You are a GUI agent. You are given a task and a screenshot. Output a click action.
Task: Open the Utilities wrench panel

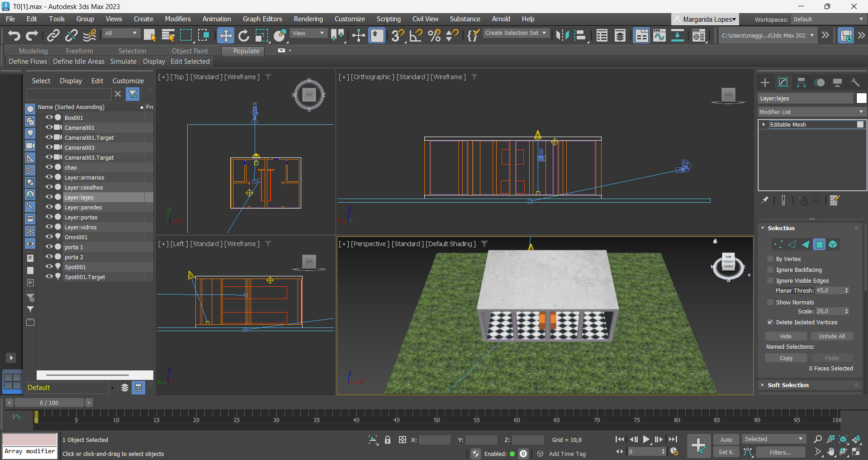[855, 82]
